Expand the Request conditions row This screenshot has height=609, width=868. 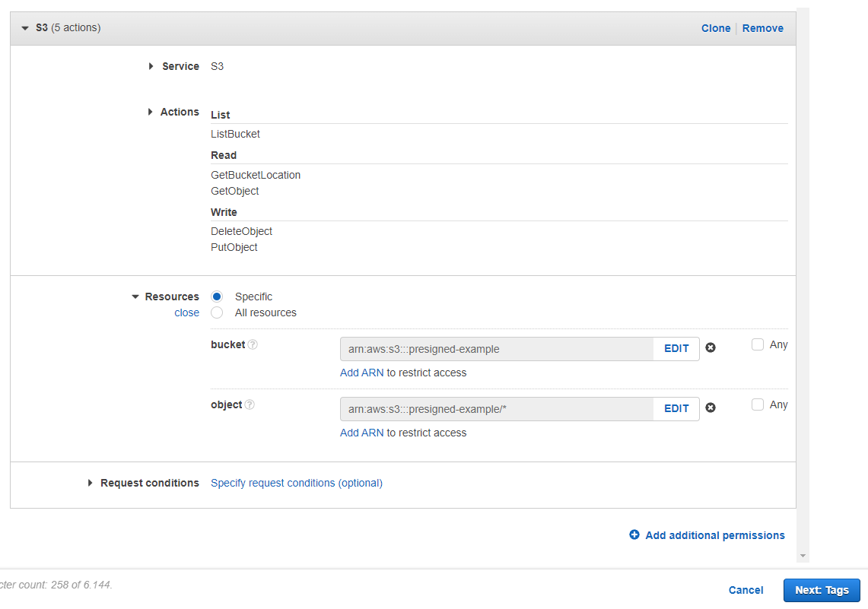pos(90,483)
